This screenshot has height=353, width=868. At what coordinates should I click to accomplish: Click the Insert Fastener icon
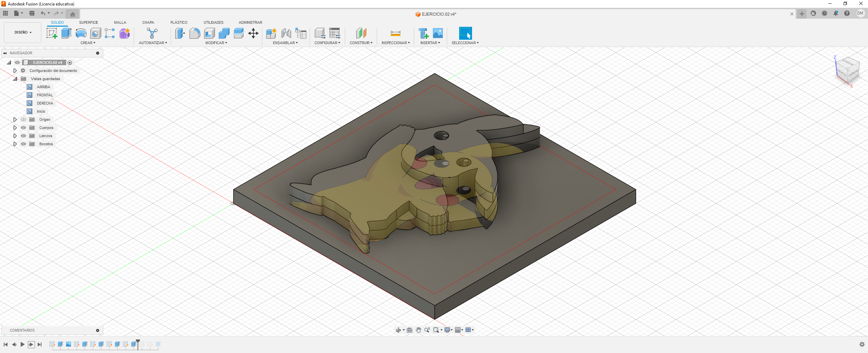point(423,33)
